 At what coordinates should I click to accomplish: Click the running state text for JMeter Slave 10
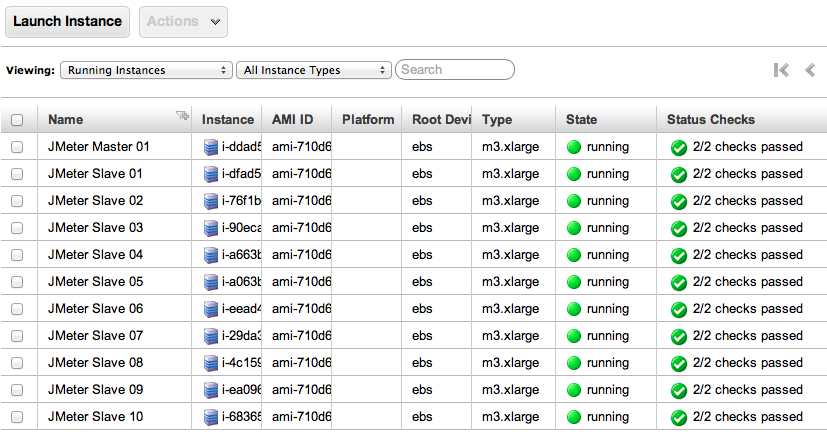tap(608, 417)
